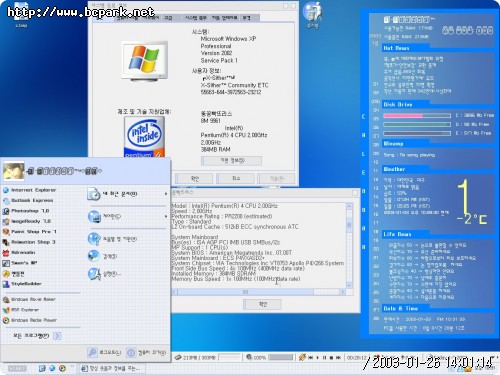Click the Support Information button
The width and height of the screenshot is (500, 375).
point(231,161)
